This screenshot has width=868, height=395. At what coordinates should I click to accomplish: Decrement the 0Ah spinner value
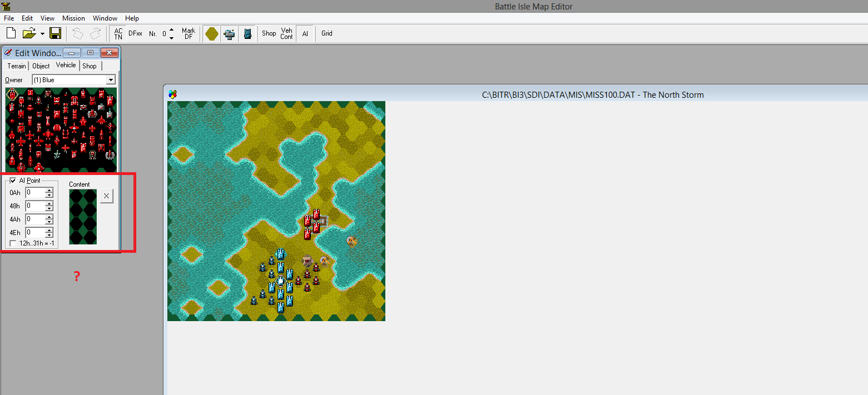tap(49, 196)
